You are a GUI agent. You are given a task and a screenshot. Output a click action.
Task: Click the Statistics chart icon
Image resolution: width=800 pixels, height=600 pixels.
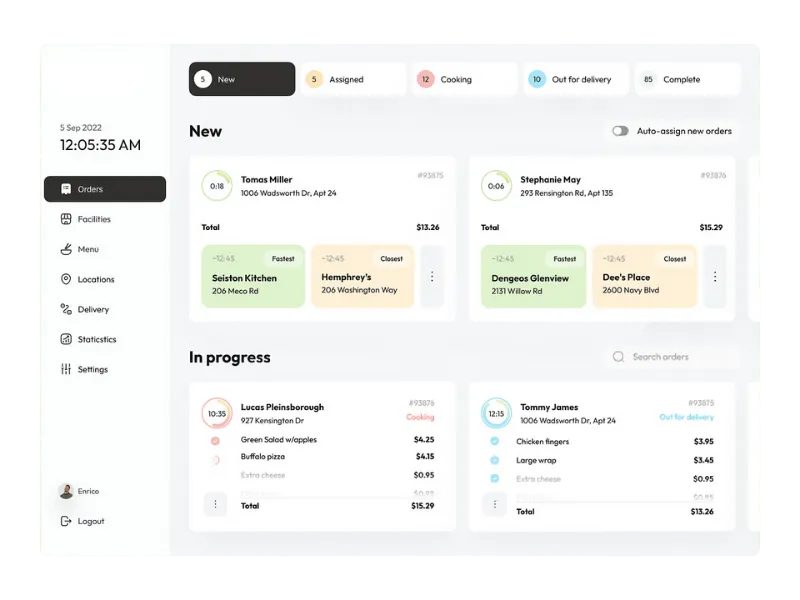(x=66, y=339)
